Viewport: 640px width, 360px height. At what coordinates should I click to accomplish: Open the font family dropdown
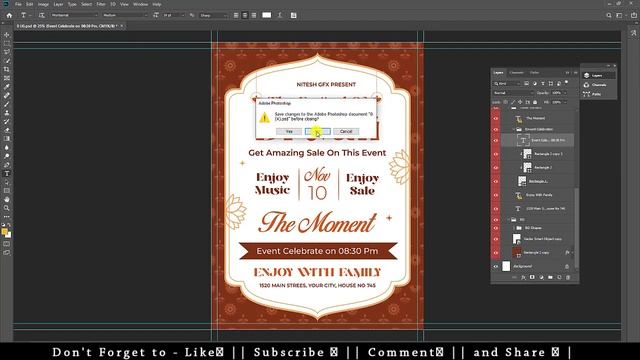[x=74, y=15]
